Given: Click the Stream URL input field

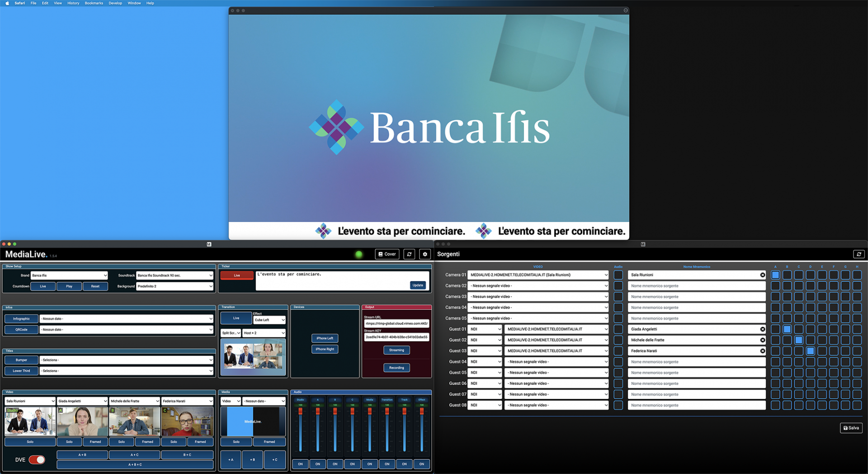Looking at the screenshot, I should 396,323.
